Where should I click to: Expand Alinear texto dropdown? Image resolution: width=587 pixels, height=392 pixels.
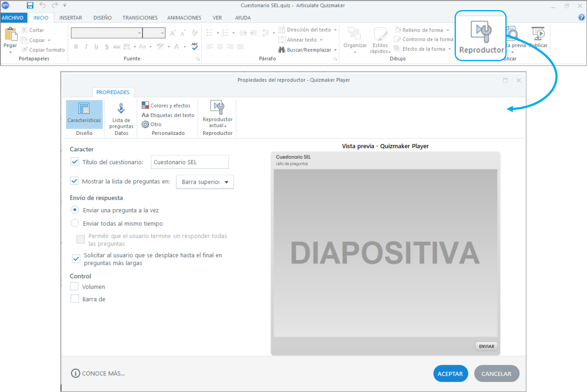tap(321, 40)
